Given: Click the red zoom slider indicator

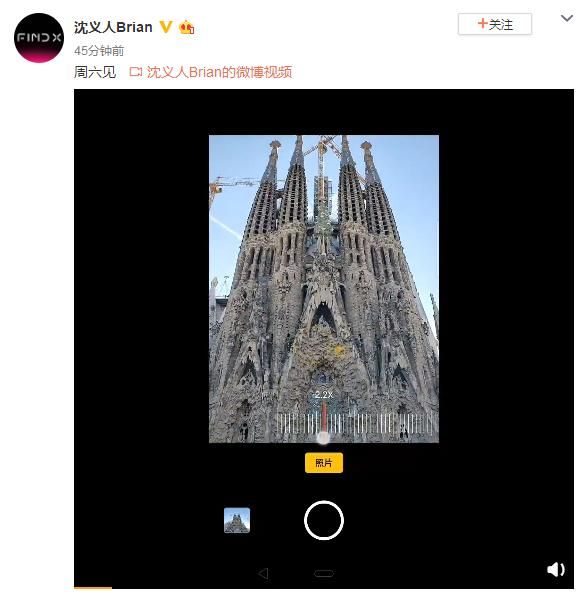Looking at the screenshot, I should pyautogui.click(x=324, y=417).
